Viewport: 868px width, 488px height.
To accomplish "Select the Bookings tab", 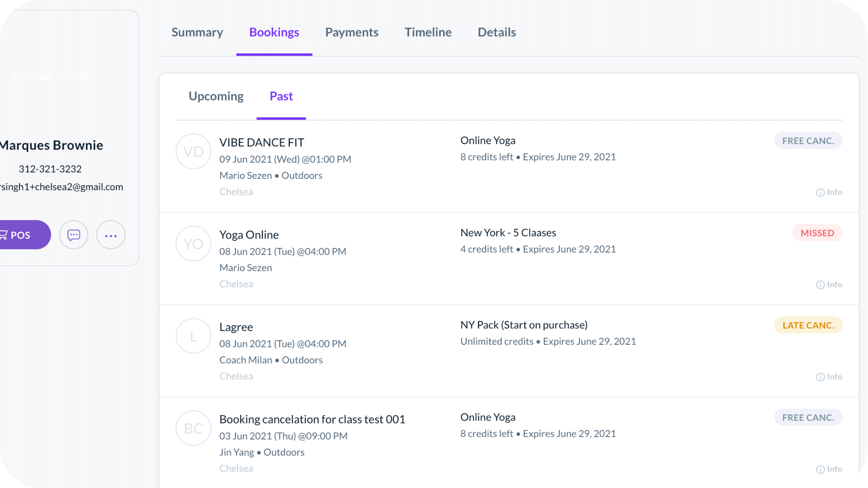I will point(274,32).
